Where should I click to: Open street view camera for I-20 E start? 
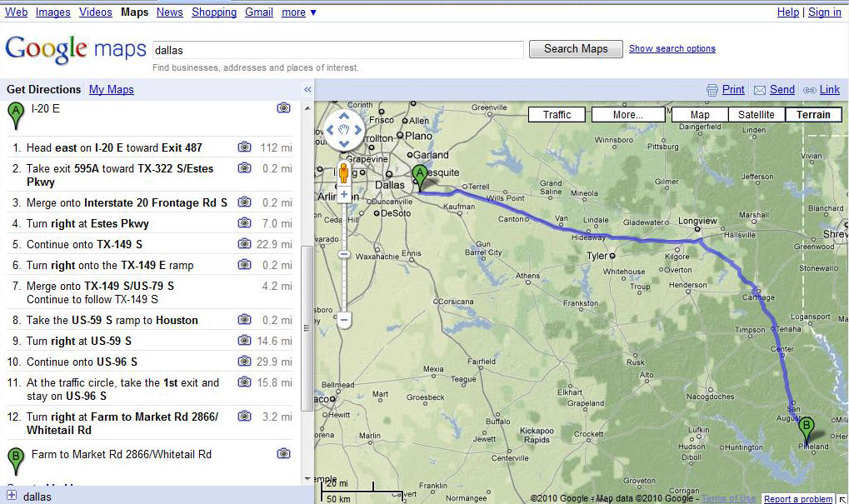[284, 107]
